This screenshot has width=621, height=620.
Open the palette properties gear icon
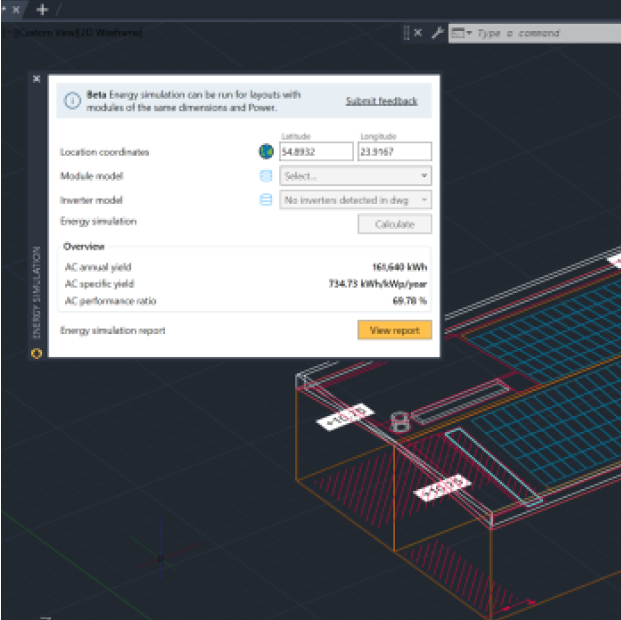(x=36, y=353)
